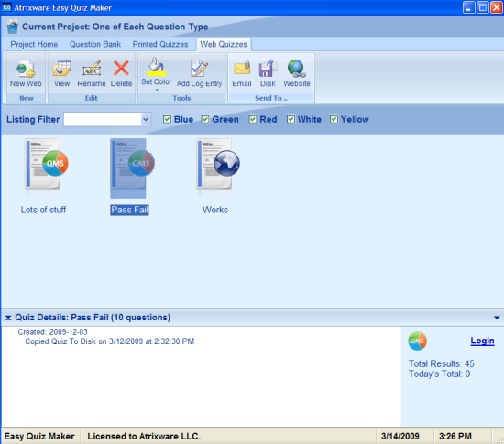Click the Quiz Details right-side arrow

coord(497,318)
